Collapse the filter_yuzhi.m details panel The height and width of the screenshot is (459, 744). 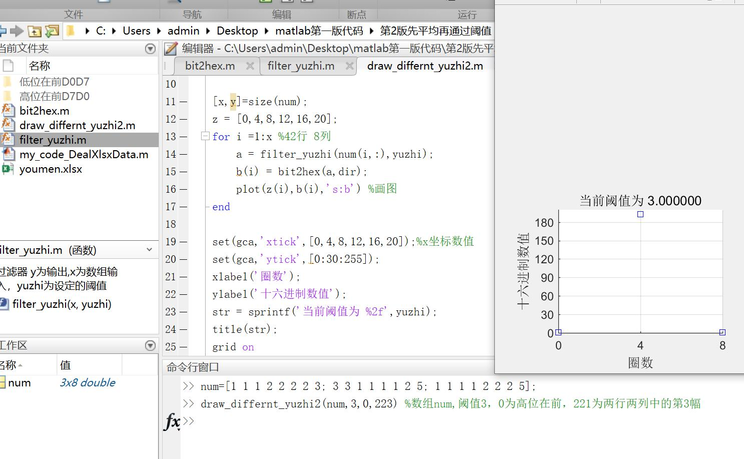coord(149,250)
